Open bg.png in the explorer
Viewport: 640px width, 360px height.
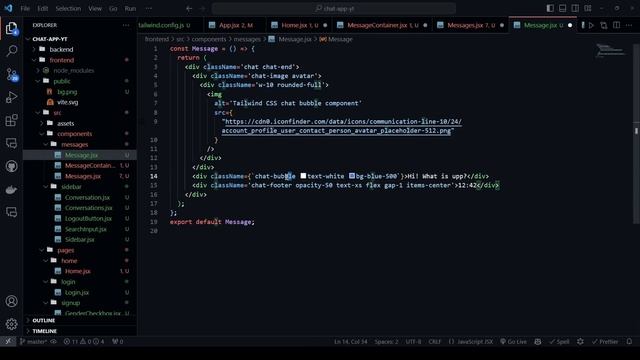point(67,92)
